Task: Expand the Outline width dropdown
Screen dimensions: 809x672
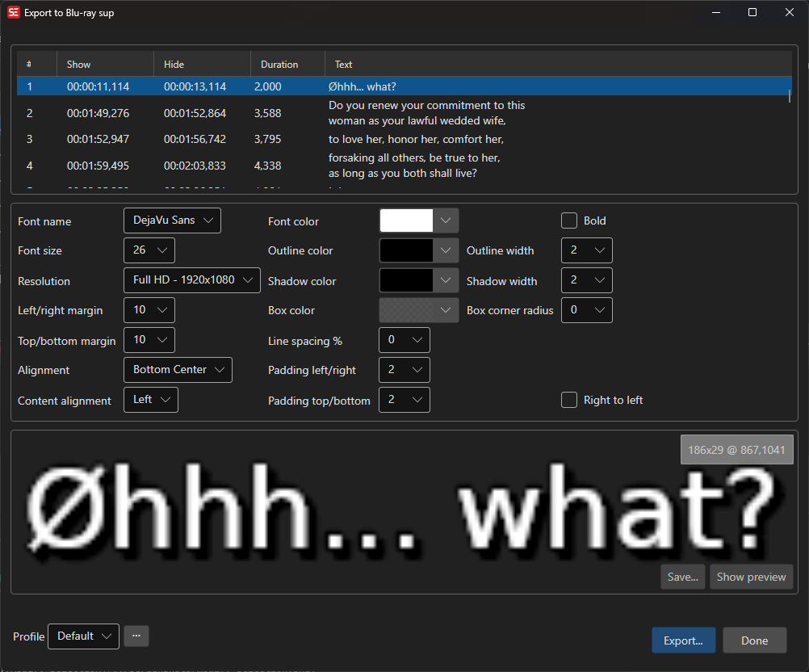Action: (x=586, y=250)
